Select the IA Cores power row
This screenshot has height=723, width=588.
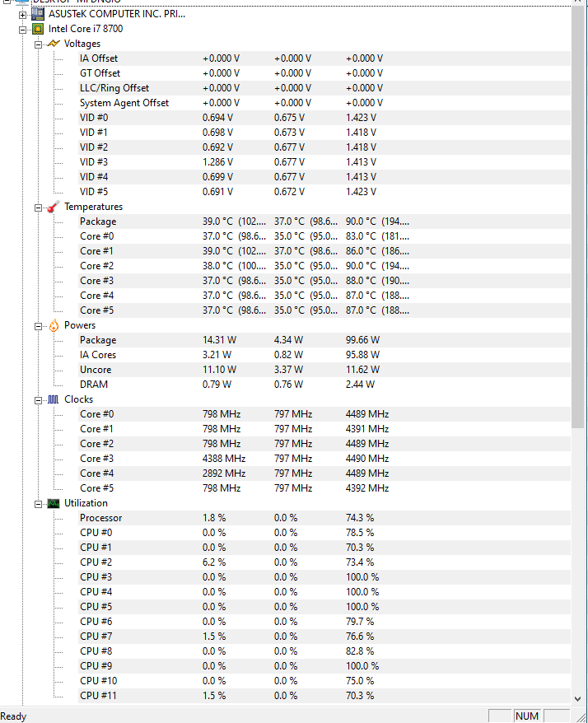324,355
